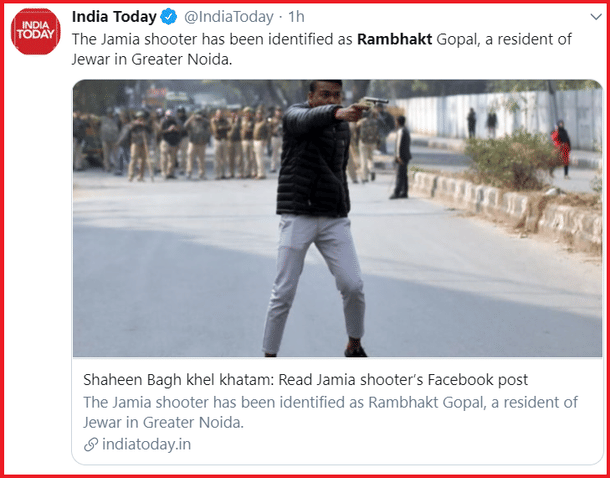Click the blue verified badge checkmark
The height and width of the screenshot is (478, 610).
click(x=168, y=17)
